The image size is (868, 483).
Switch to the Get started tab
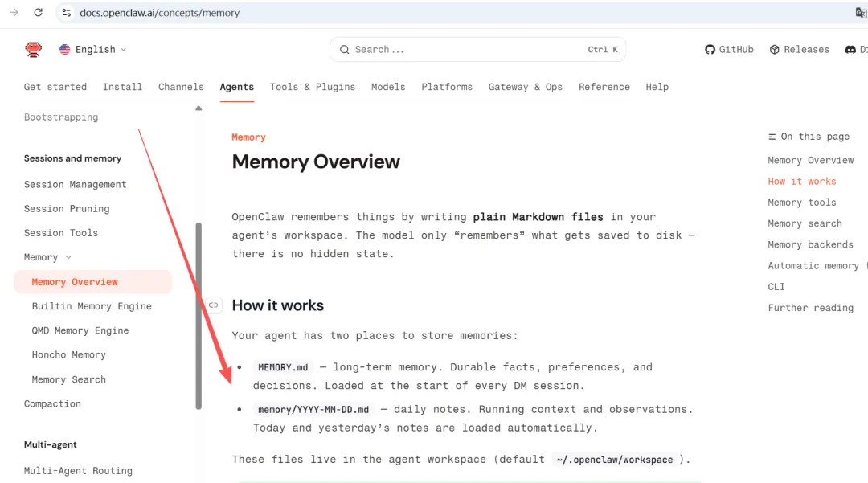tap(55, 87)
